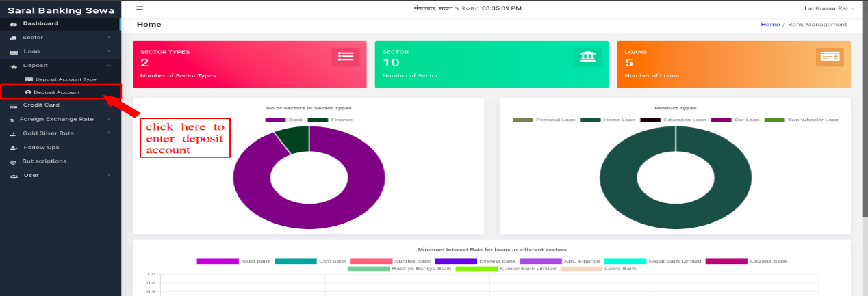Expand the Foreign Exchange Rate menu

click(60, 119)
